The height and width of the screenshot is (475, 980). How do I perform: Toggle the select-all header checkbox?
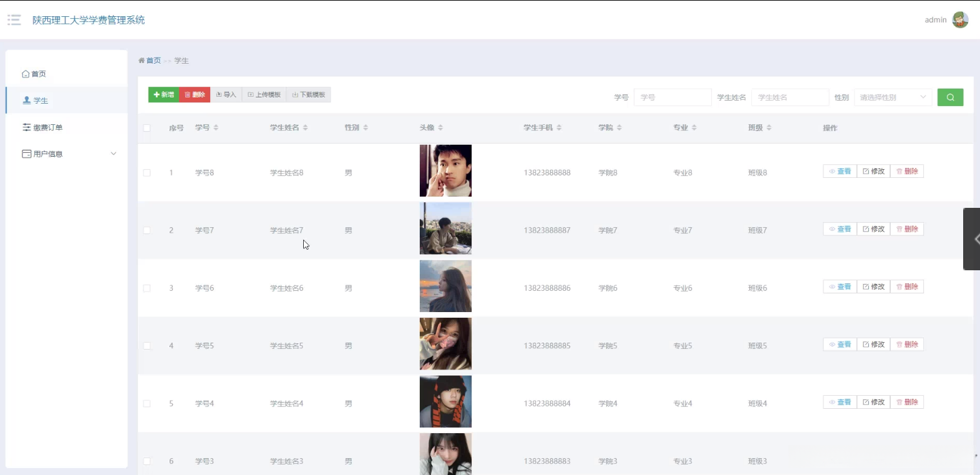147,128
